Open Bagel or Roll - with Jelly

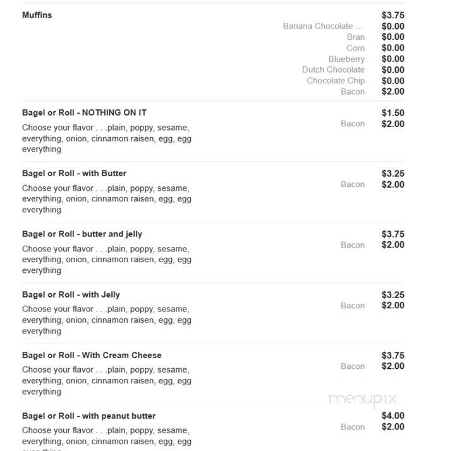71,294
